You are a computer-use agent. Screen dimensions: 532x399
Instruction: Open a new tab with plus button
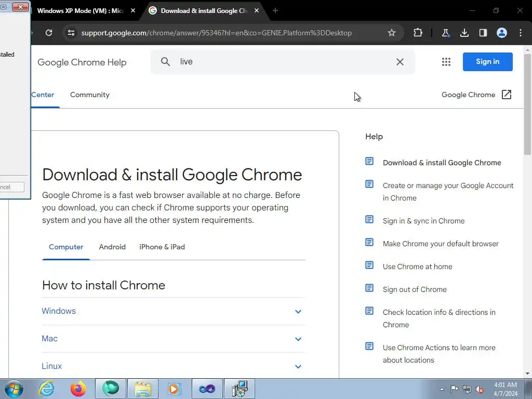coord(275,10)
